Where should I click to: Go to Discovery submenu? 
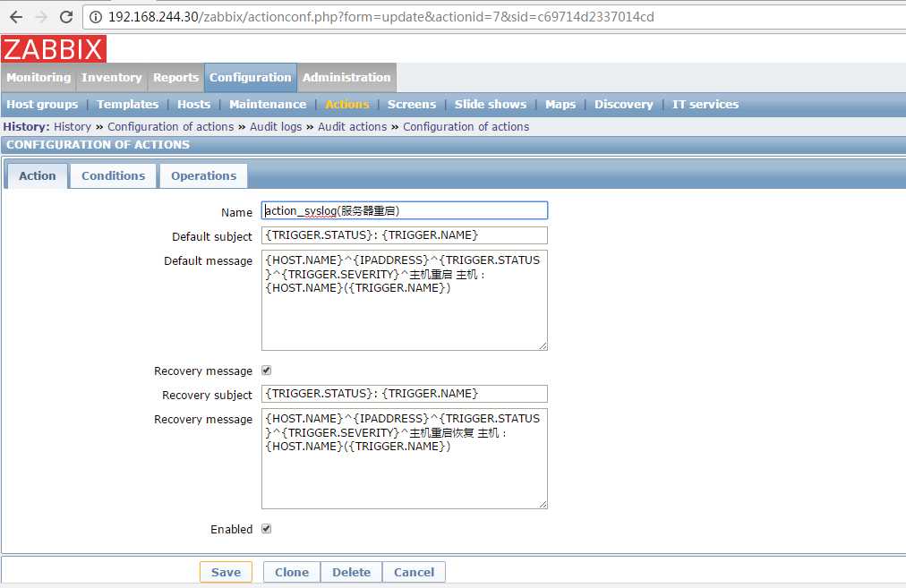coord(623,105)
